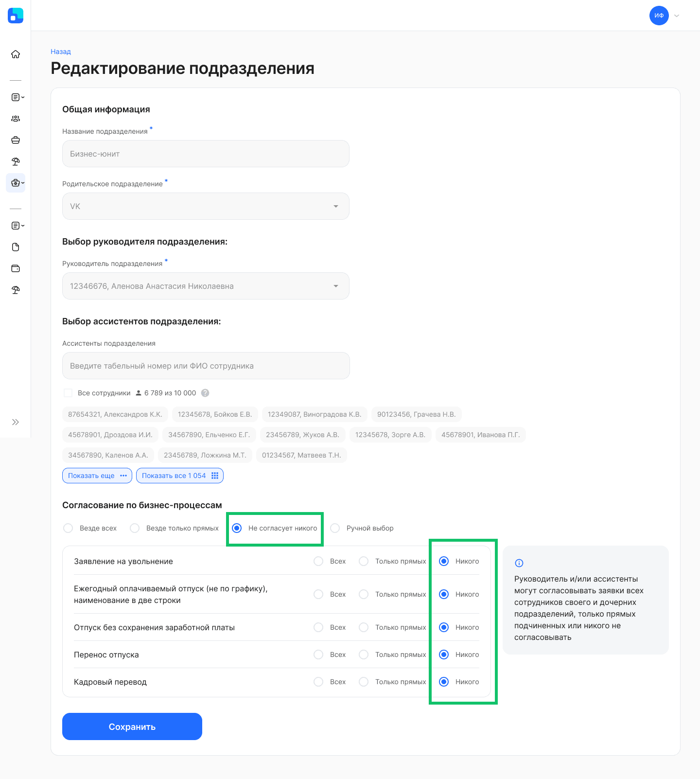Select 'Везде всех' radio option
Image resolution: width=700 pixels, height=779 pixels.
[x=68, y=528]
